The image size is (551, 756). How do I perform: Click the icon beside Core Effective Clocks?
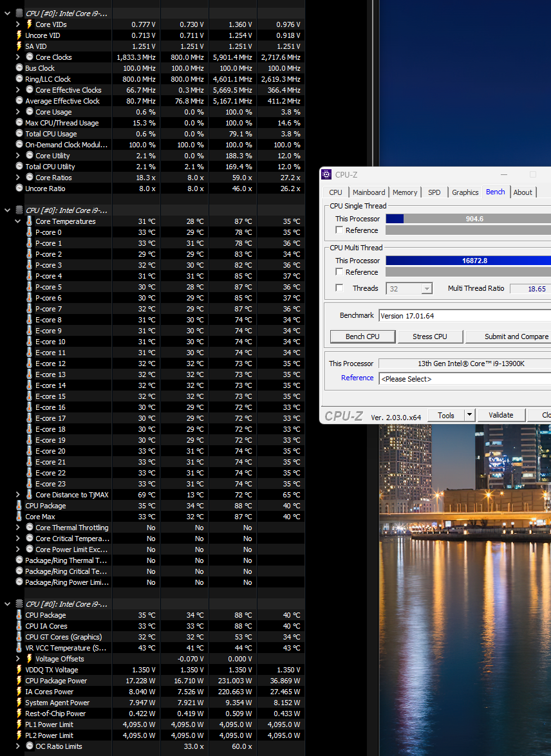(30, 89)
